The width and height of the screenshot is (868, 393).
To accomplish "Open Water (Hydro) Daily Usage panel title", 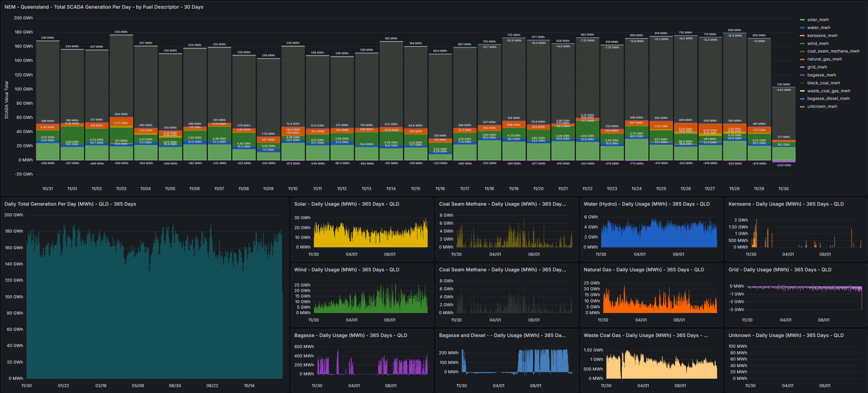I will 646,204.
